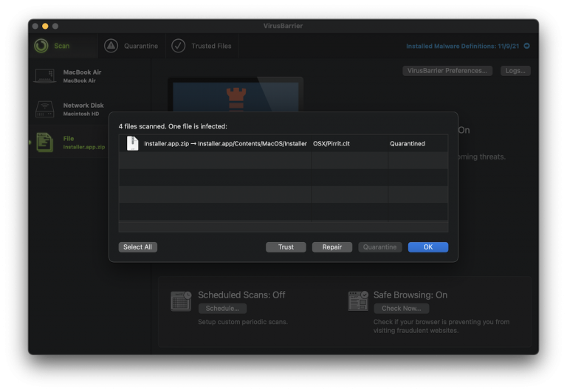
Task: Select the Installer.app.zip infected file path
Action: pos(225,143)
